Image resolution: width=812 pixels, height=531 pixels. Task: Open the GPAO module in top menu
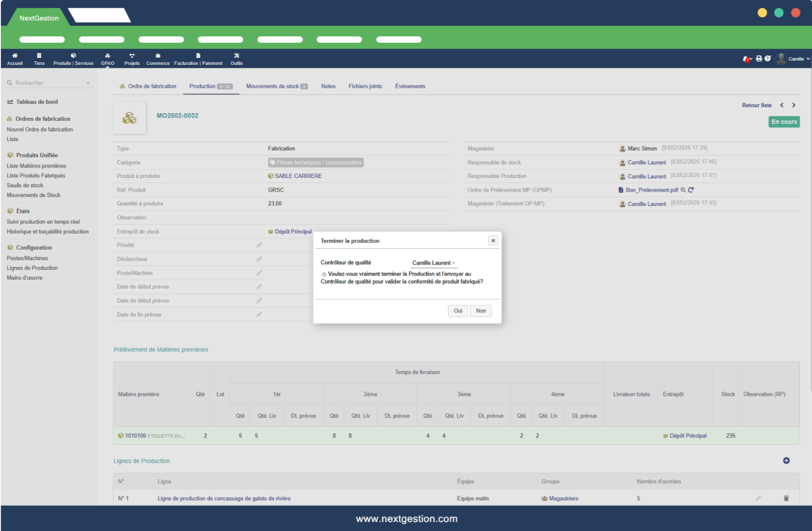[x=108, y=59]
